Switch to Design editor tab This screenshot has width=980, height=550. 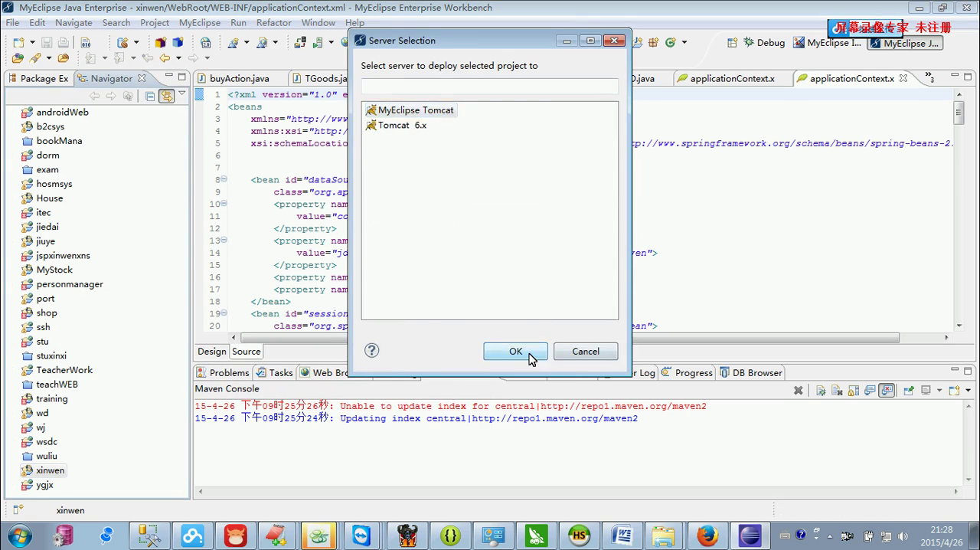212,352
